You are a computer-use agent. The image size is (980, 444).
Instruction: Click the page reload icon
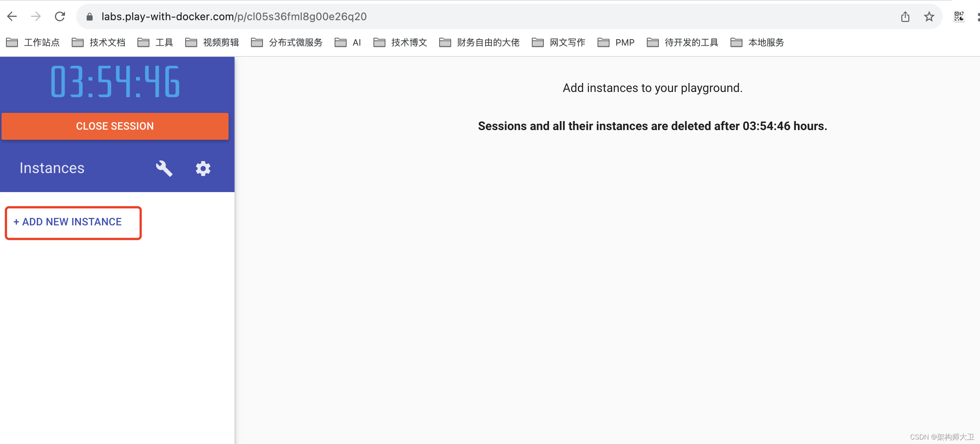pos(60,16)
